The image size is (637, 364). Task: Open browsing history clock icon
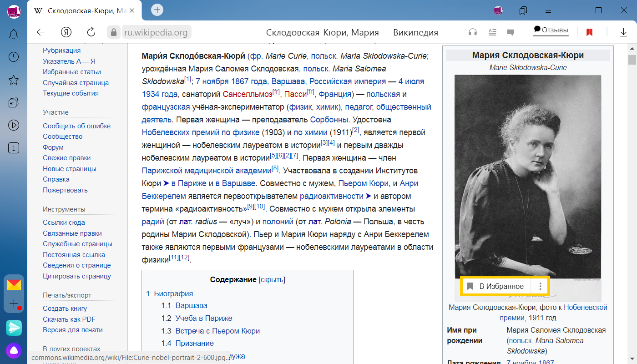(14, 57)
